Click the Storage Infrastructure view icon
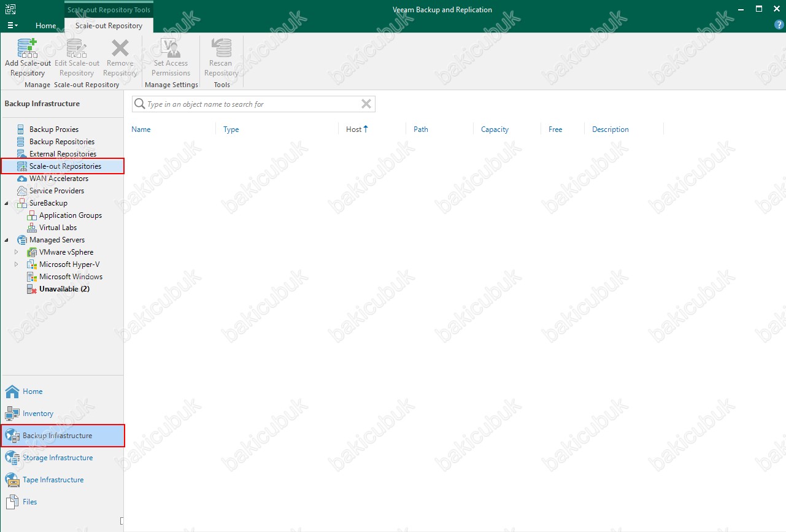Screen dimensions: 786x532 [12, 458]
